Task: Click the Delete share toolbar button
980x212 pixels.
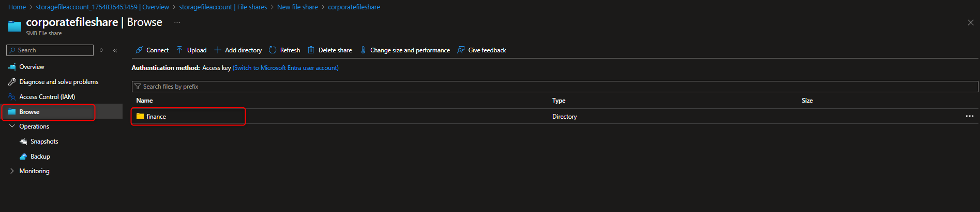Action: pos(330,50)
